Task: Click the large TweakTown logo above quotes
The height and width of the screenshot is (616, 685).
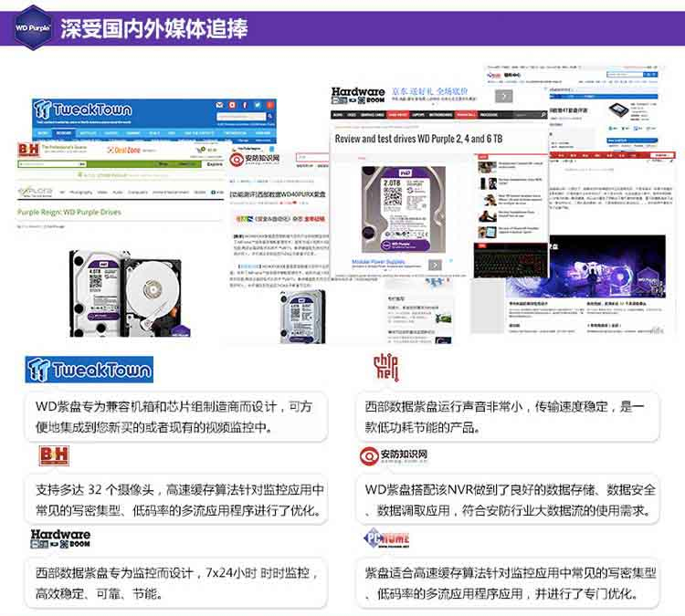Action: tap(90, 370)
